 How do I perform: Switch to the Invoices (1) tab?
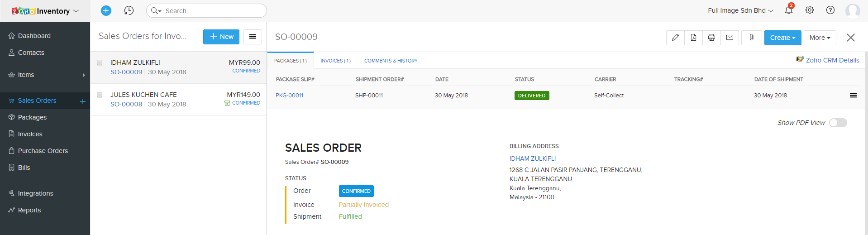pyautogui.click(x=335, y=61)
